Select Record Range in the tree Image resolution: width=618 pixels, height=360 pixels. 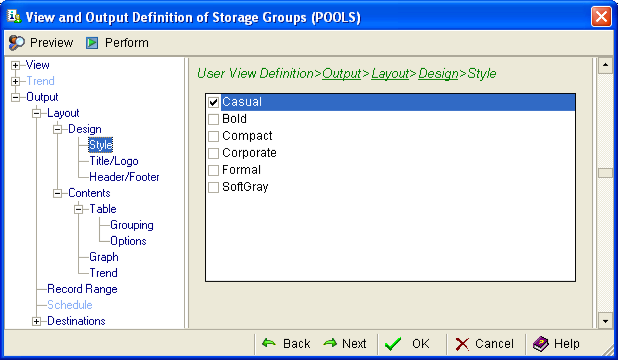(82, 289)
